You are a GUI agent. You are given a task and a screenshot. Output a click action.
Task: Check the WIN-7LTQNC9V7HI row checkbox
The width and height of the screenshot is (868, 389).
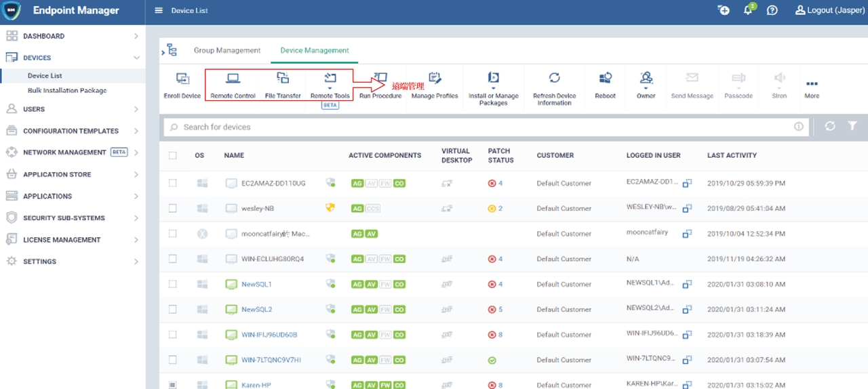173,359
